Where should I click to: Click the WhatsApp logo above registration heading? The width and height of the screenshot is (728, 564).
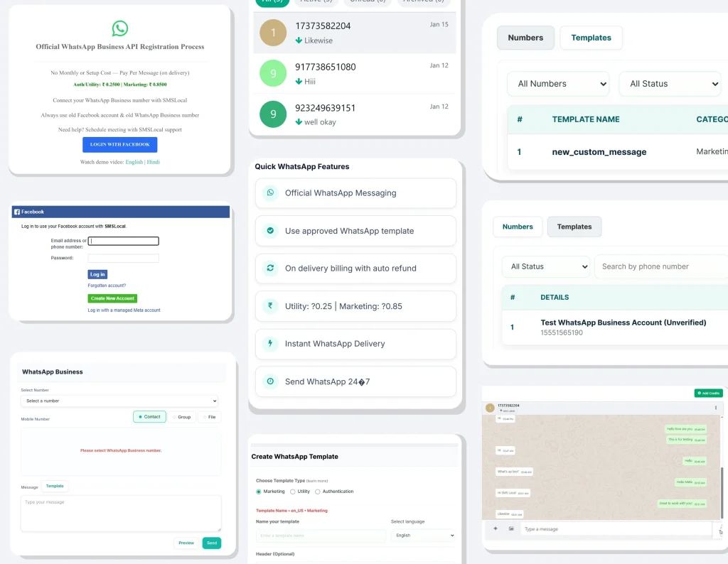click(x=120, y=29)
